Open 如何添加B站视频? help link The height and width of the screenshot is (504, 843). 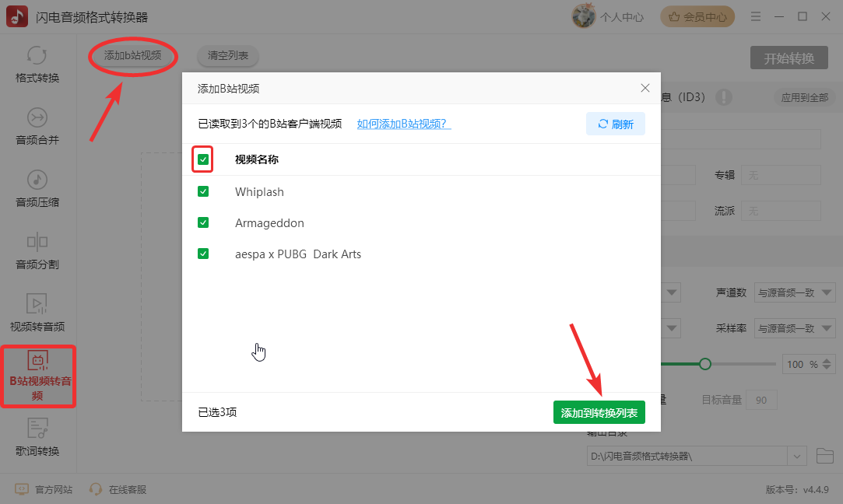pos(404,124)
